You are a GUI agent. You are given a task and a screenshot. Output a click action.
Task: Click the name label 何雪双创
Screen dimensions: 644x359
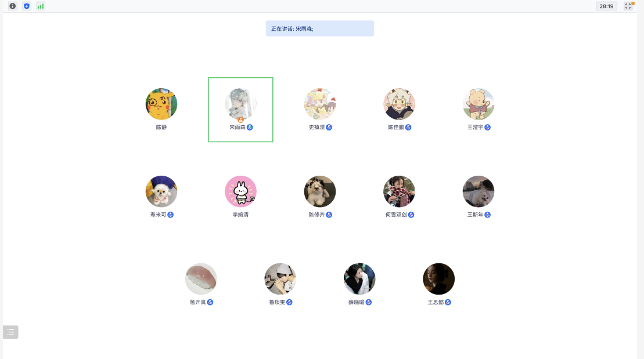tap(396, 215)
